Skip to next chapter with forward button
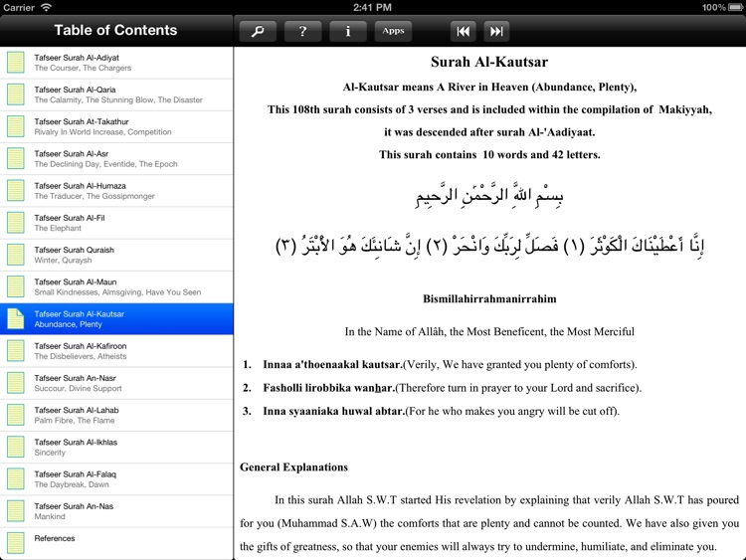 pos(496,32)
